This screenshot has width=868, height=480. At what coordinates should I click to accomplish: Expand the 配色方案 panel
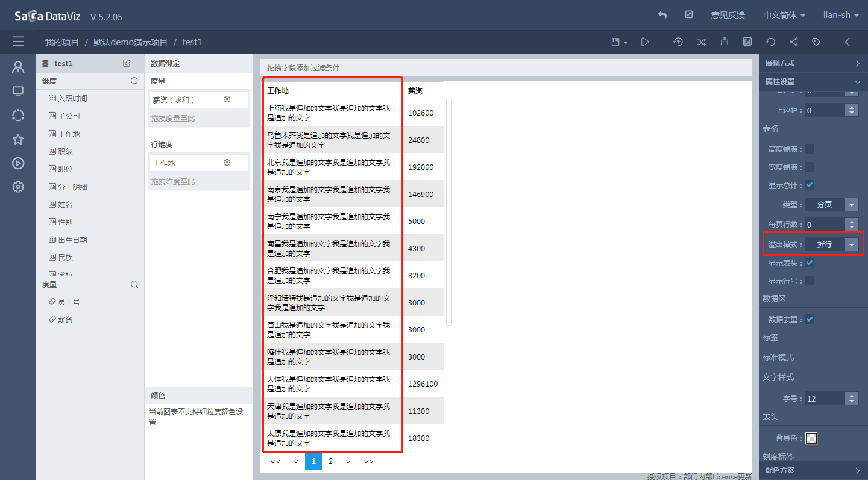pos(814,470)
